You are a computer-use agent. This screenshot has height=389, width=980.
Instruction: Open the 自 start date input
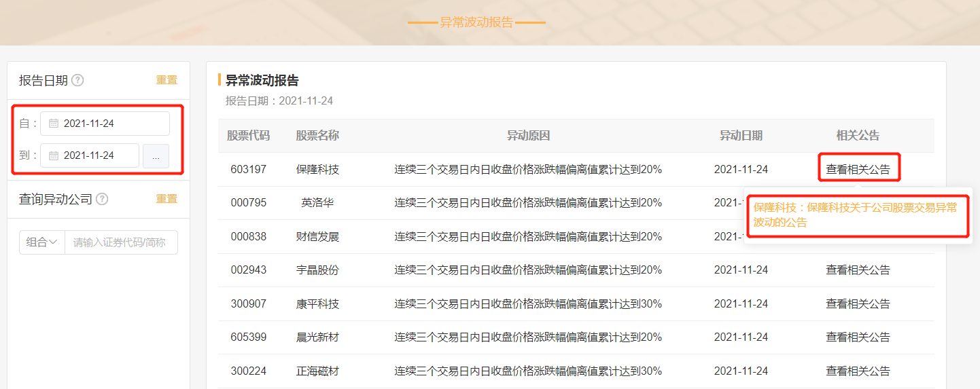105,124
